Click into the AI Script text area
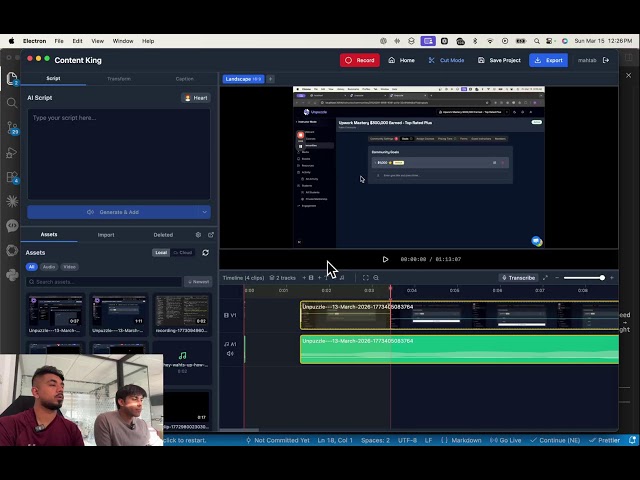The height and width of the screenshot is (480, 640). pyautogui.click(x=119, y=154)
